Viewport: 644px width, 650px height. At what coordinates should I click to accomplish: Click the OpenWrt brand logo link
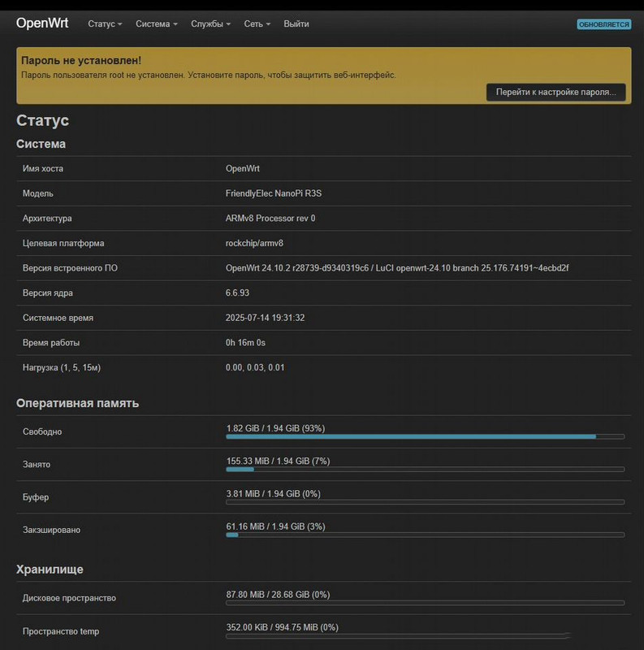coord(42,24)
